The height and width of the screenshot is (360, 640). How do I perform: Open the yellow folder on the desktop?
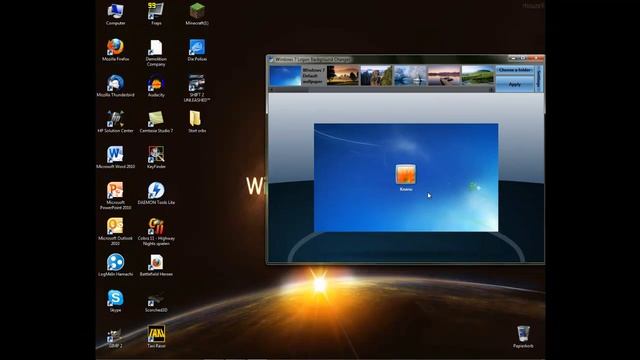[197, 122]
